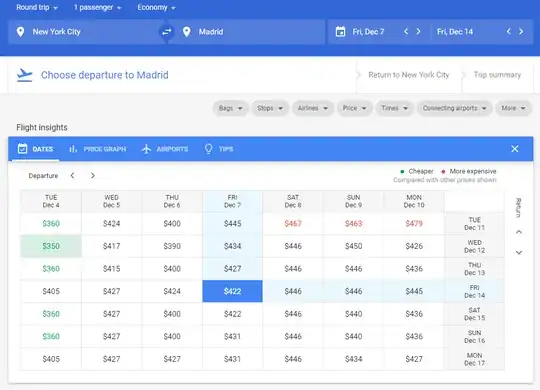Viewport: 540px width, 390px height.
Task: Click the TUE Dec 11 return row label
Action: click(475, 224)
